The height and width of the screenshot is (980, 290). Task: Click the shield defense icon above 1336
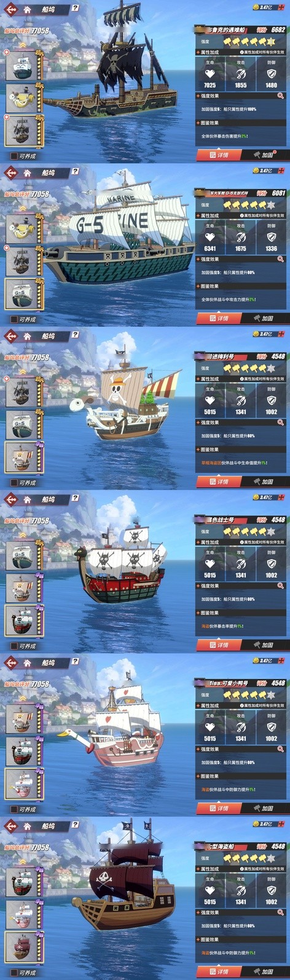[271, 237]
